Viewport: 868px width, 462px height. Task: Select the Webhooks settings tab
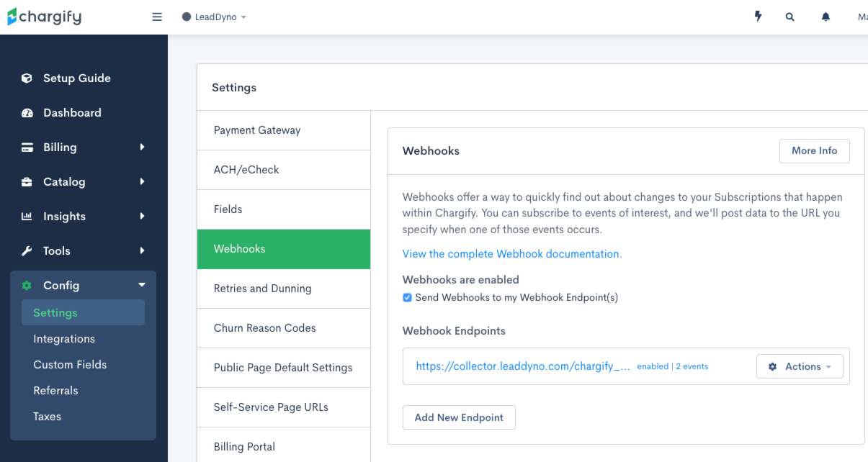tap(284, 249)
